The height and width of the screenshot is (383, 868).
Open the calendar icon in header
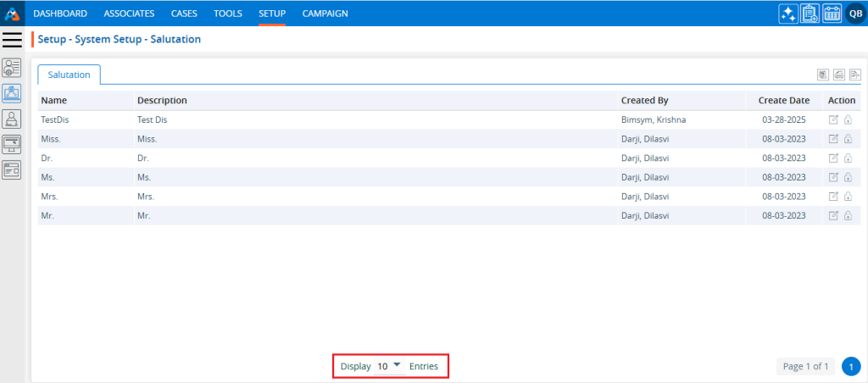[x=832, y=14]
